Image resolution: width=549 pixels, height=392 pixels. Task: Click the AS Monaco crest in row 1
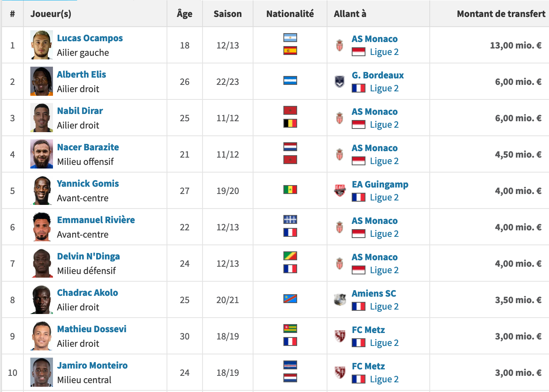coord(340,45)
